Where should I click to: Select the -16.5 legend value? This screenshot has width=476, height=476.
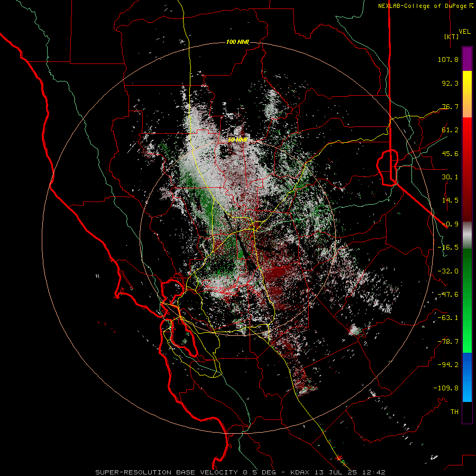pos(448,248)
